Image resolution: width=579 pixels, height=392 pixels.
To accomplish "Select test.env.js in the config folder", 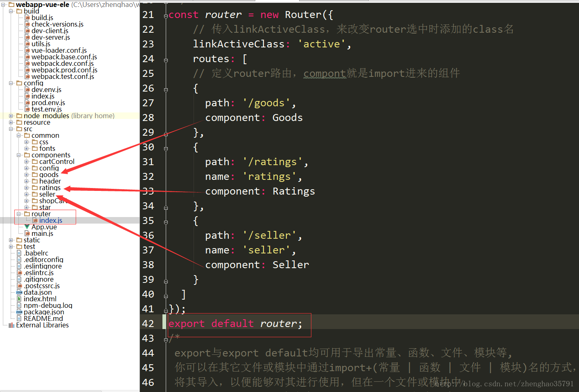I will coord(47,109).
